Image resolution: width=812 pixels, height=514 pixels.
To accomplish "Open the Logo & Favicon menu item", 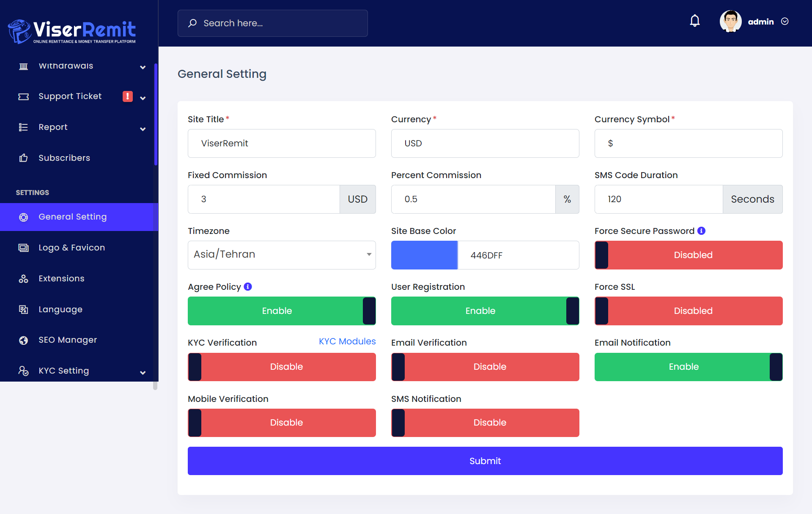I will 71,247.
